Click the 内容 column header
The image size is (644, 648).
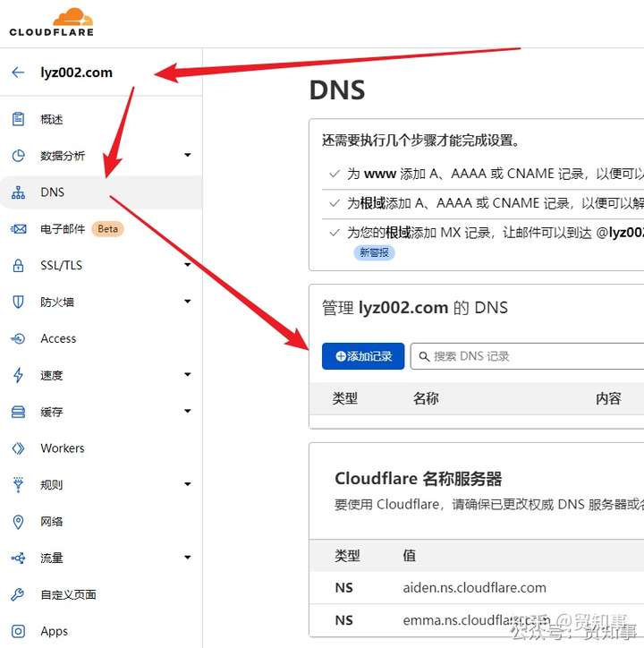click(x=608, y=398)
